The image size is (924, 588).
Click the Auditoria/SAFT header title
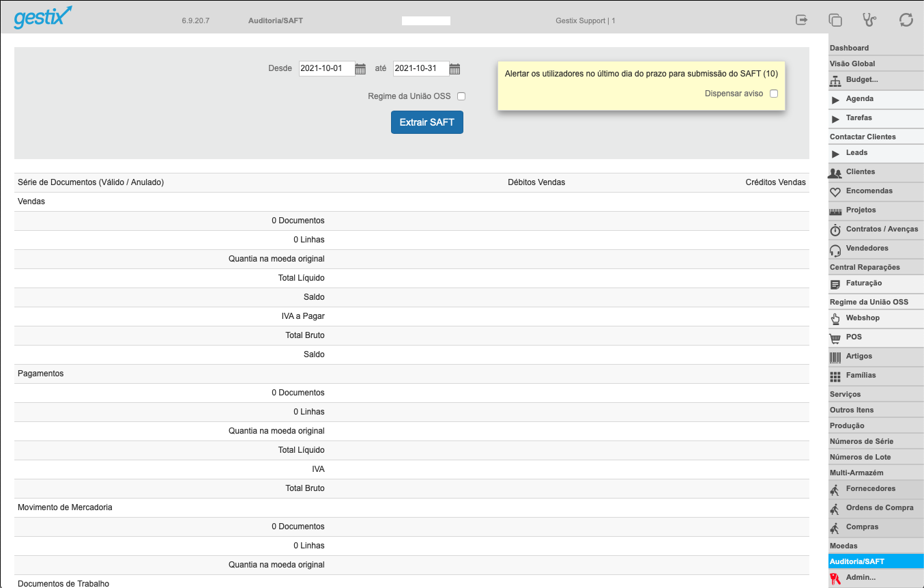point(276,21)
